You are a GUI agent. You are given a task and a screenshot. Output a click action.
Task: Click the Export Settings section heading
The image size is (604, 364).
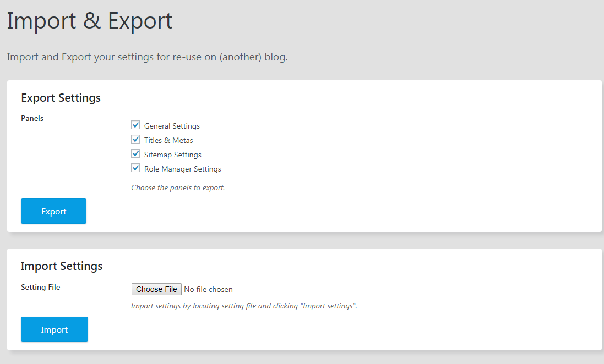(61, 98)
